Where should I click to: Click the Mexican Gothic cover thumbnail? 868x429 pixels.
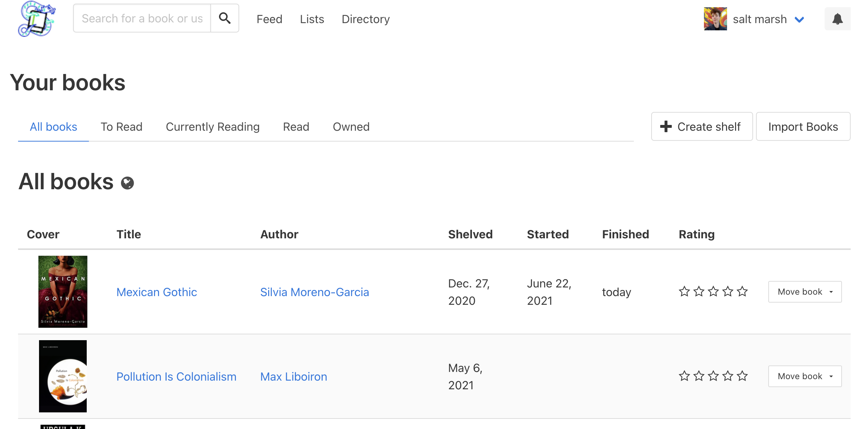point(63,291)
